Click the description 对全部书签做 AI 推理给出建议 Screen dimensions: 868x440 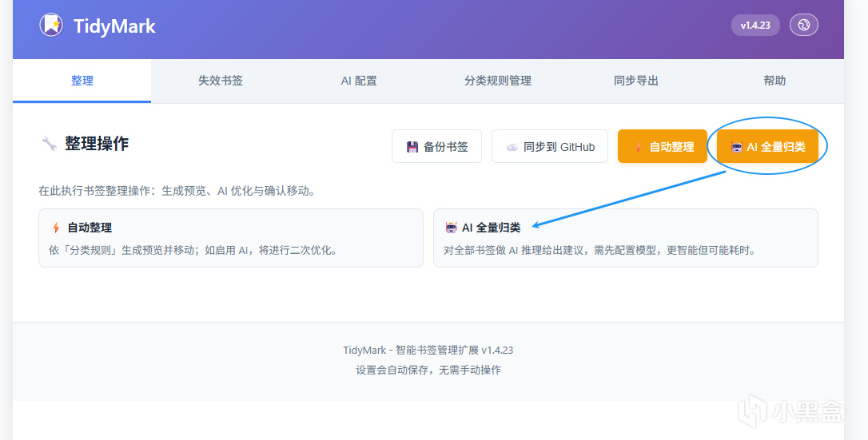513,251
